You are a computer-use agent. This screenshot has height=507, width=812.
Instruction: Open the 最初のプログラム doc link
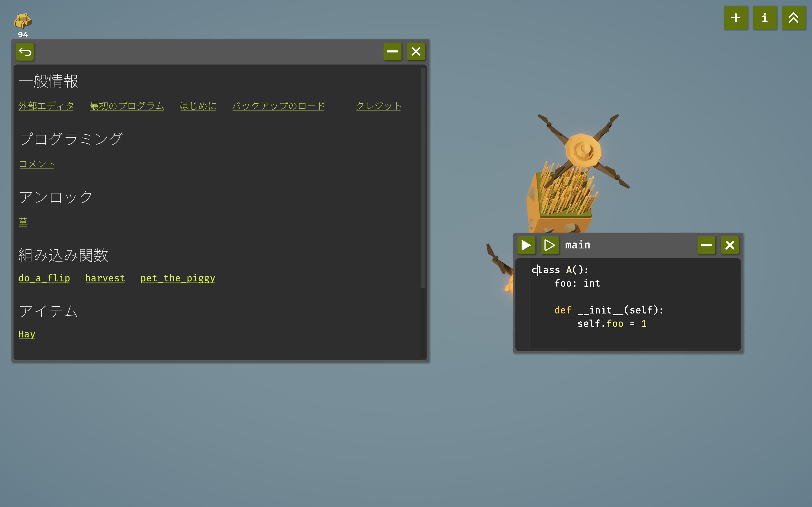click(127, 106)
